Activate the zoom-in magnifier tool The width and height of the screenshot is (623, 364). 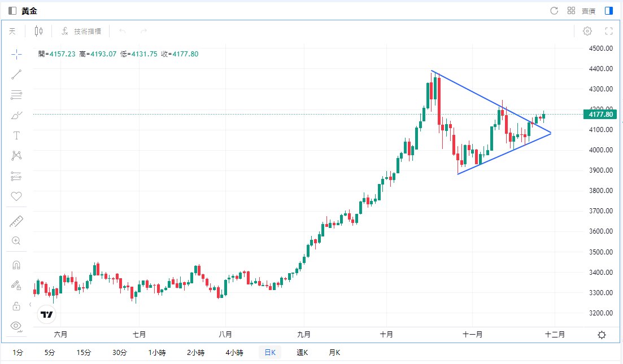(x=16, y=241)
